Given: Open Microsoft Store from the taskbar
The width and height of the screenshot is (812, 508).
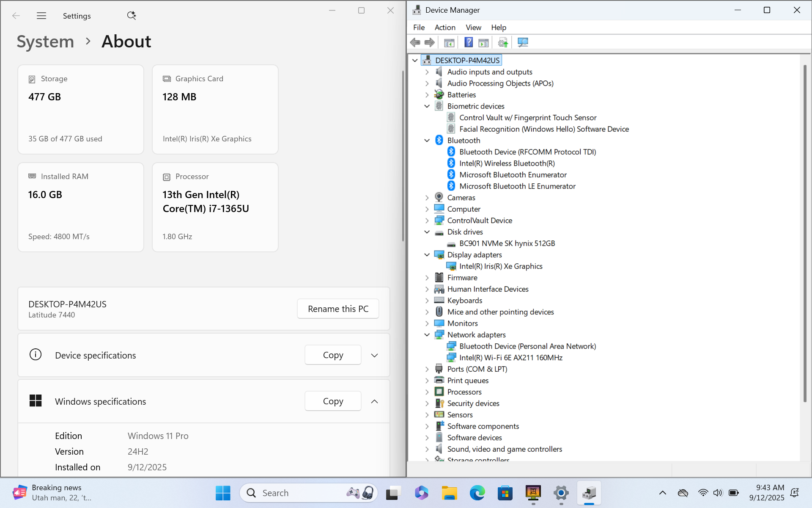Looking at the screenshot, I should tap(505, 493).
